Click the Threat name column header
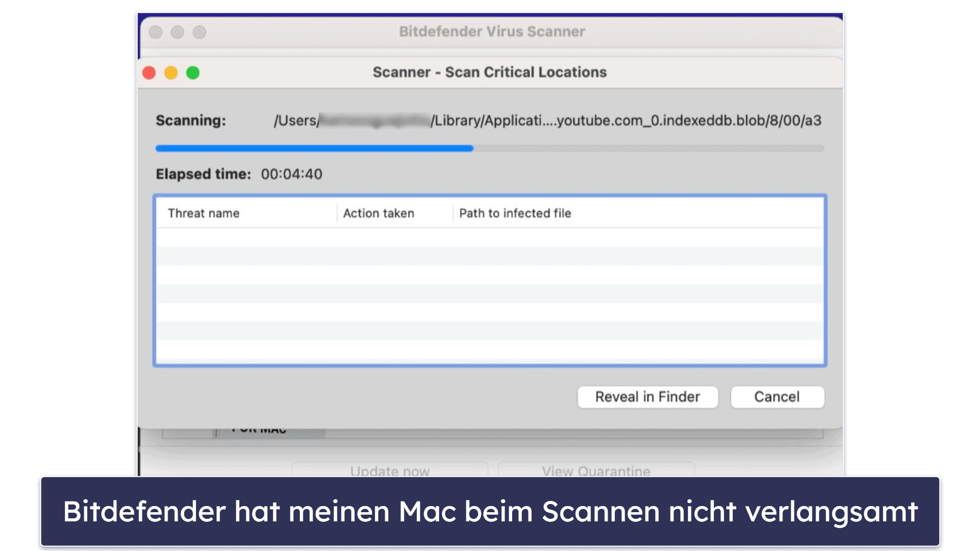This screenshot has height=551, width=980. coord(203,213)
